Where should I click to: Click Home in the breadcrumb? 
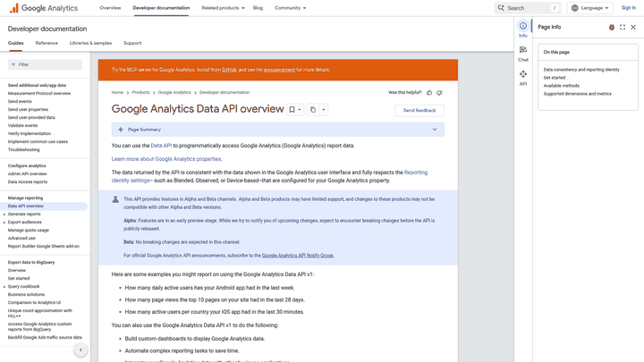coord(117,93)
